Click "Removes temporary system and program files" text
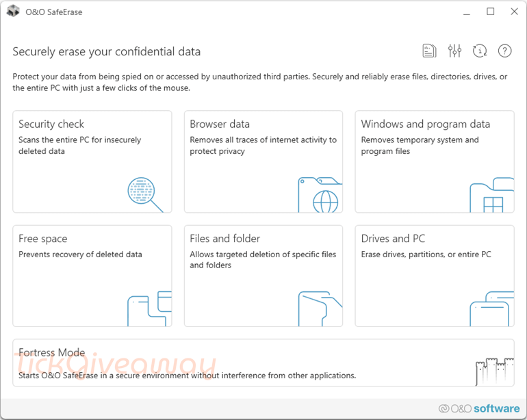 pos(420,146)
